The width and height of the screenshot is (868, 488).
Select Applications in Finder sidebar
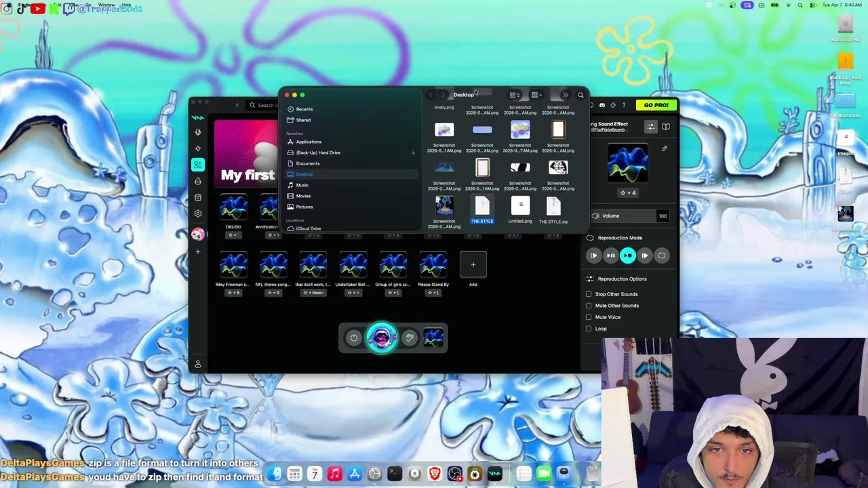353,142
